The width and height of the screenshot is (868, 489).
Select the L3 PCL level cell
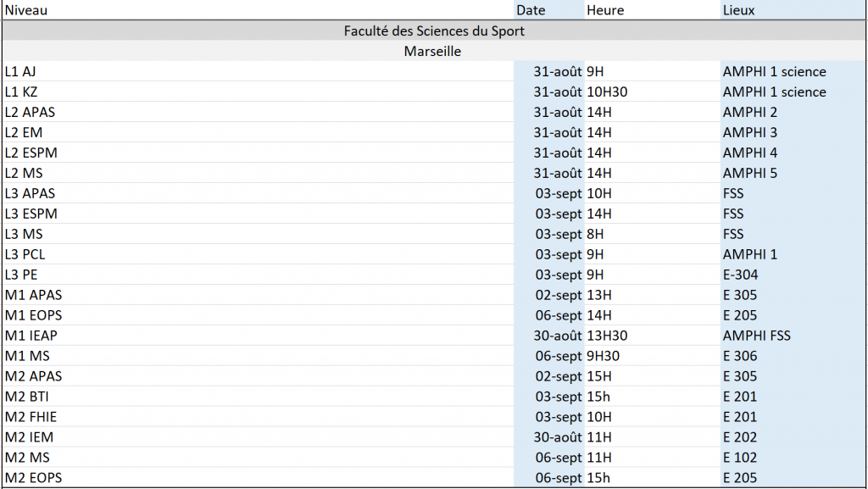pos(258,254)
